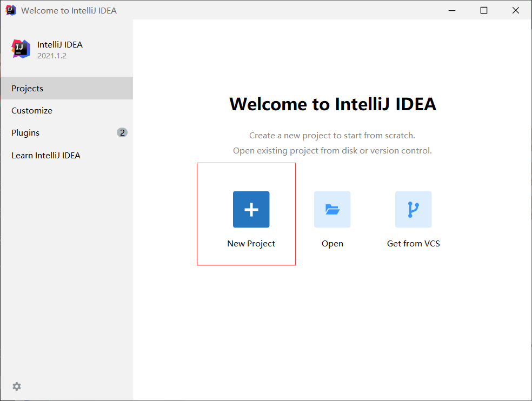Click the Open label text
Viewport: 532px width, 401px height.
[x=332, y=244]
